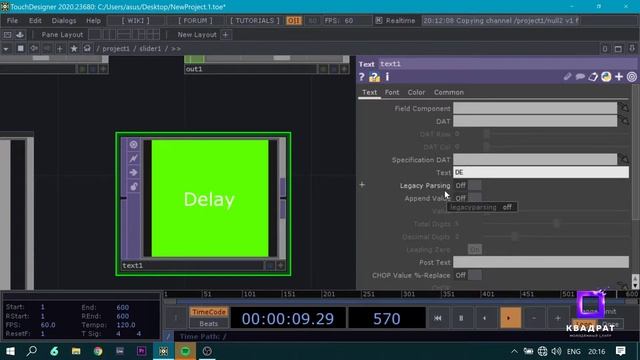Open Field Component node picker arrow
This screenshot has height=360, width=640.
point(624,108)
